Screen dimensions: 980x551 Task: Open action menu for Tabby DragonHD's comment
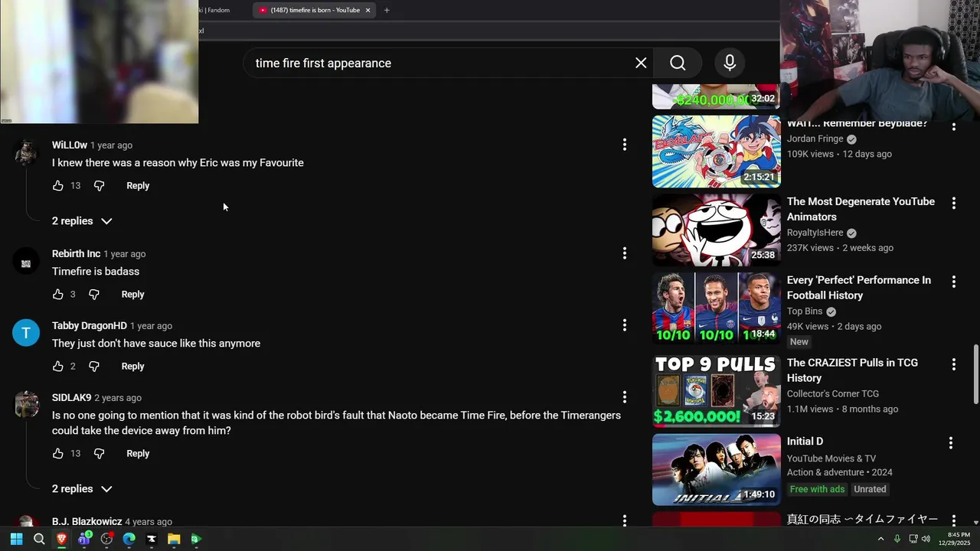coord(625,324)
